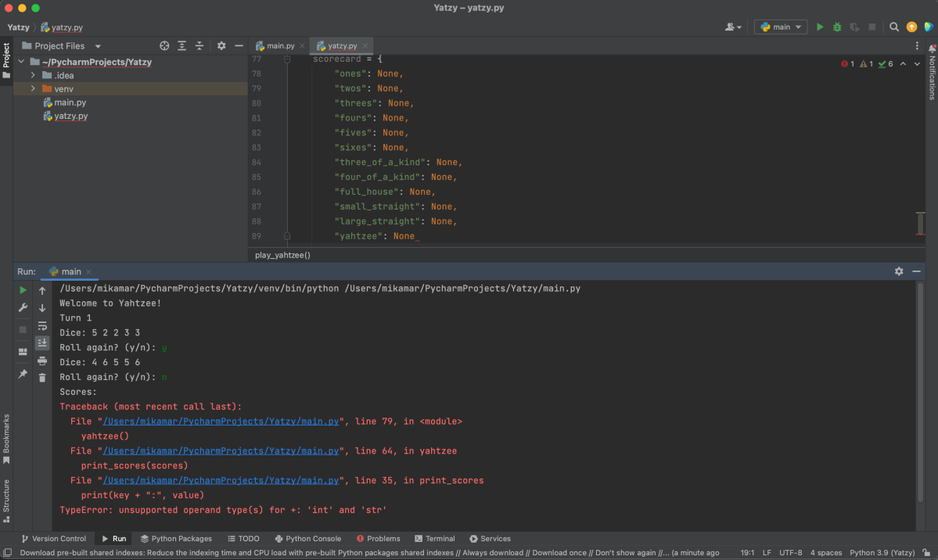Click main.py link at line 35 in traceback
Viewport: 938px width, 560px height.
click(x=221, y=480)
